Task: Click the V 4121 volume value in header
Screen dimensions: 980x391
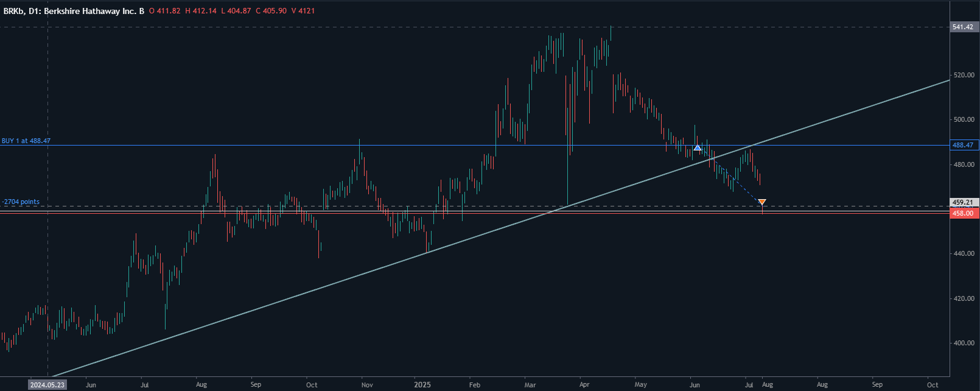Action: tap(302, 11)
